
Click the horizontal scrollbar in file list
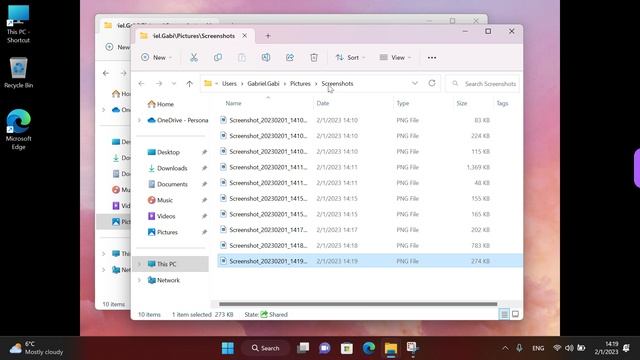pos(358,304)
